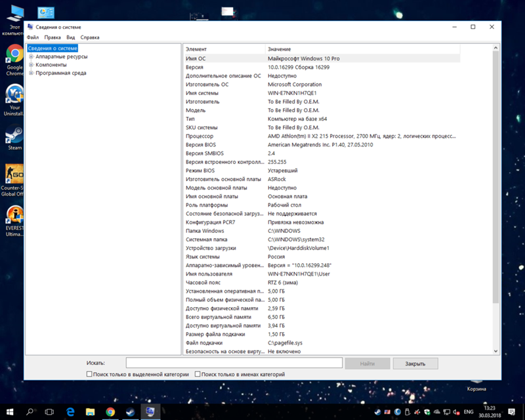Launch Microsoft Edge from the taskbar
This screenshot has width=525, height=420.
(70, 411)
